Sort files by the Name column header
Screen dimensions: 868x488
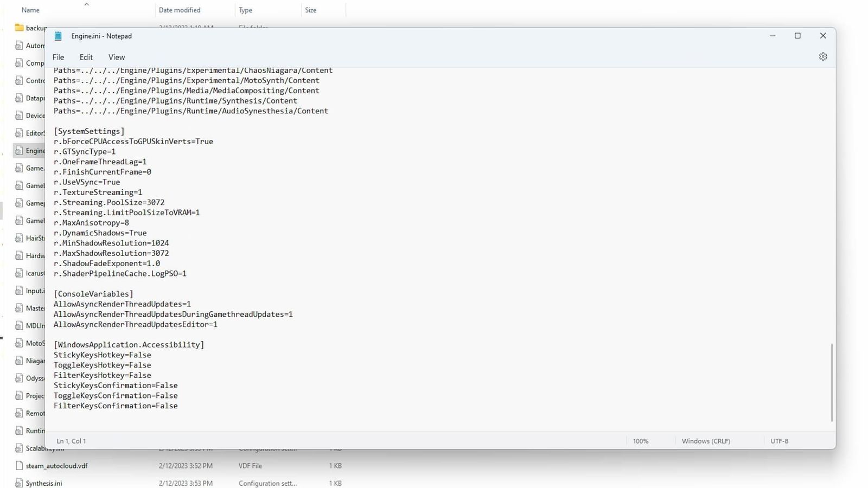30,10
